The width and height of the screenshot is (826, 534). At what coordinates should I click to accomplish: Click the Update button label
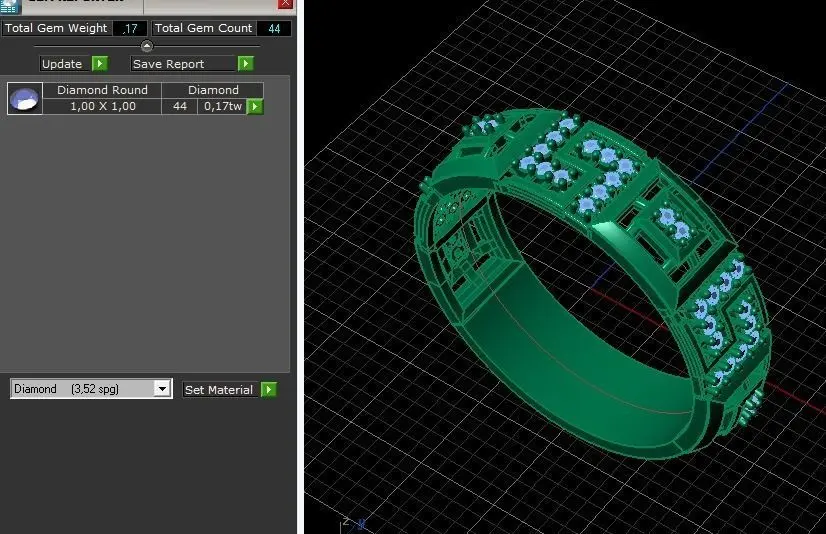coord(65,64)
